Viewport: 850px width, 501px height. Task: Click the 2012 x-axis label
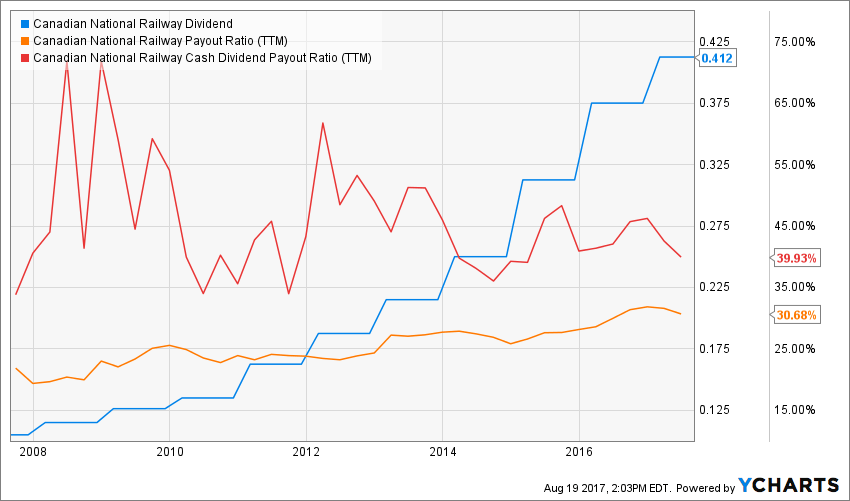(305, 451)
